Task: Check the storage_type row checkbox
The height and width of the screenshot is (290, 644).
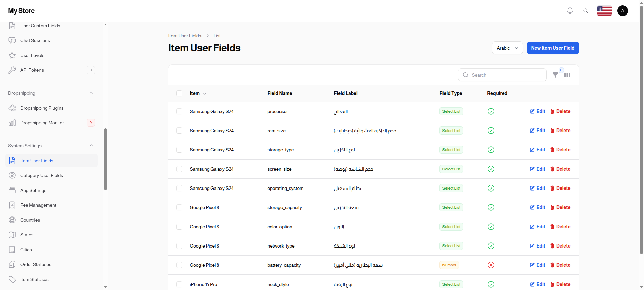Action: point(179,150)
